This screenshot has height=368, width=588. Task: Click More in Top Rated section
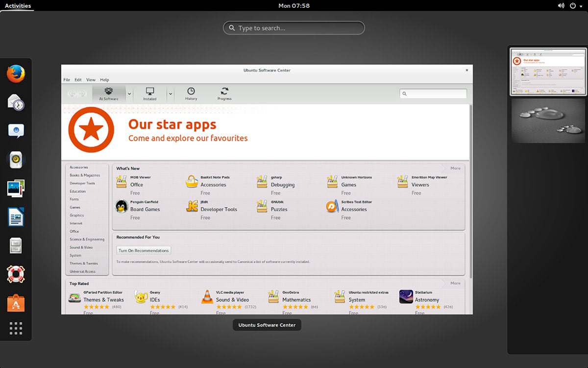[x=455, y=283]
